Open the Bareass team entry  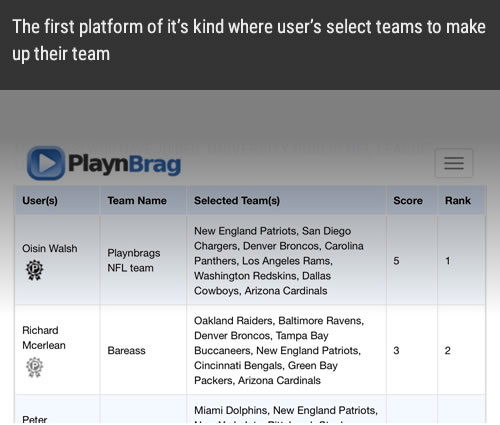[126, 351]
